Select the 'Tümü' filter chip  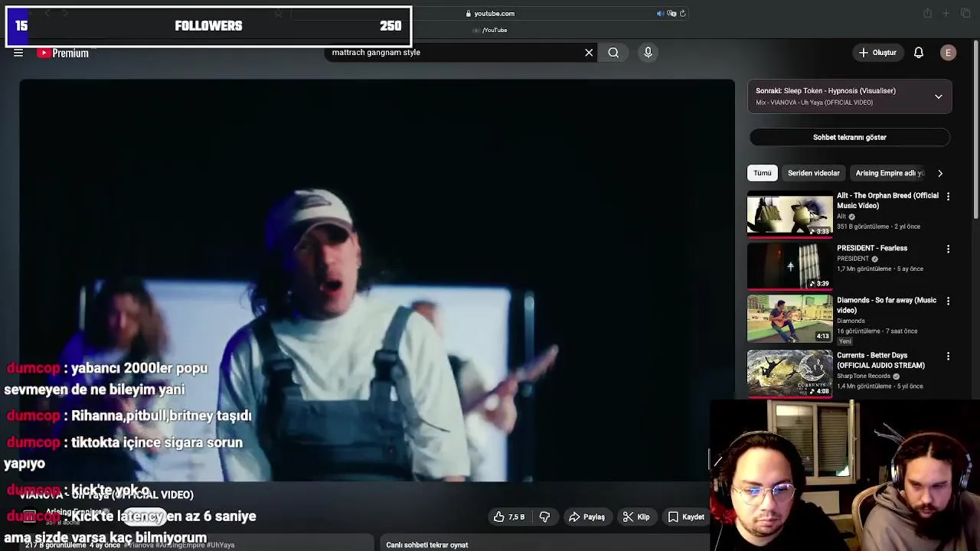[x=763, y=173]
